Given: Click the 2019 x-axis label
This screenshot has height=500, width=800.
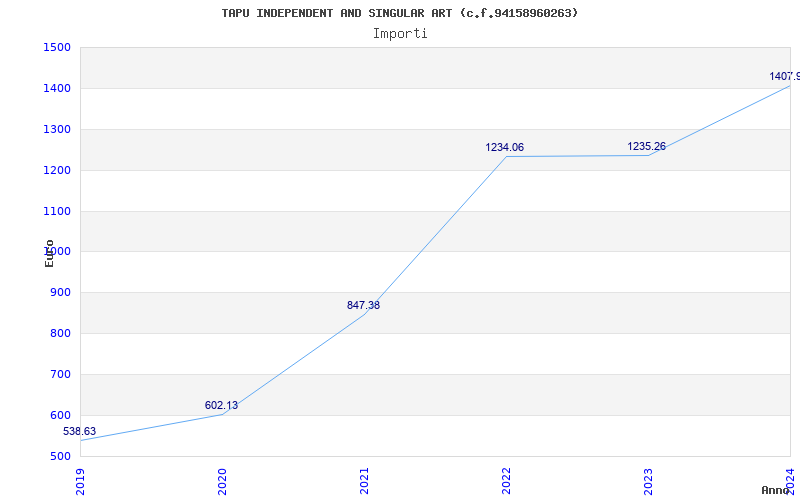Looking at the screenshot, I should coord(81,481).
